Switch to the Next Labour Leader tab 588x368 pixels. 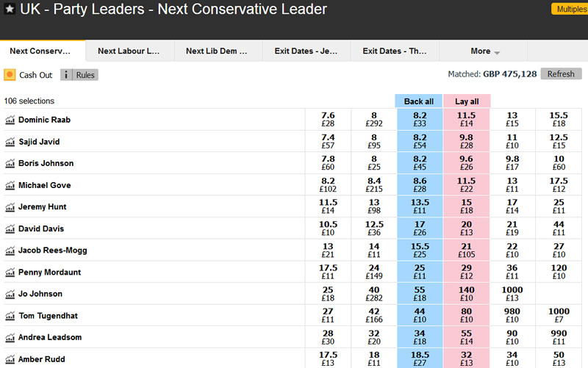129,51
